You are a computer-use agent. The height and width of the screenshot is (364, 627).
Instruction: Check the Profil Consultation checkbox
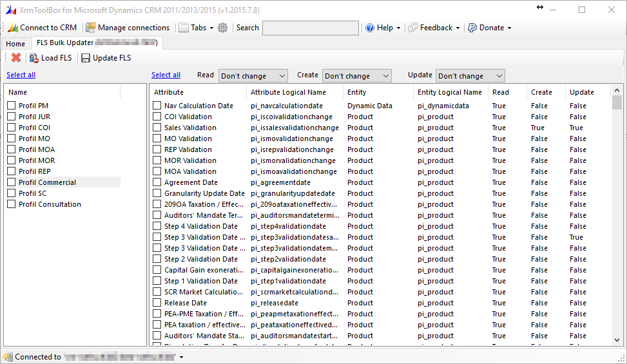click(x=11, y=204)
